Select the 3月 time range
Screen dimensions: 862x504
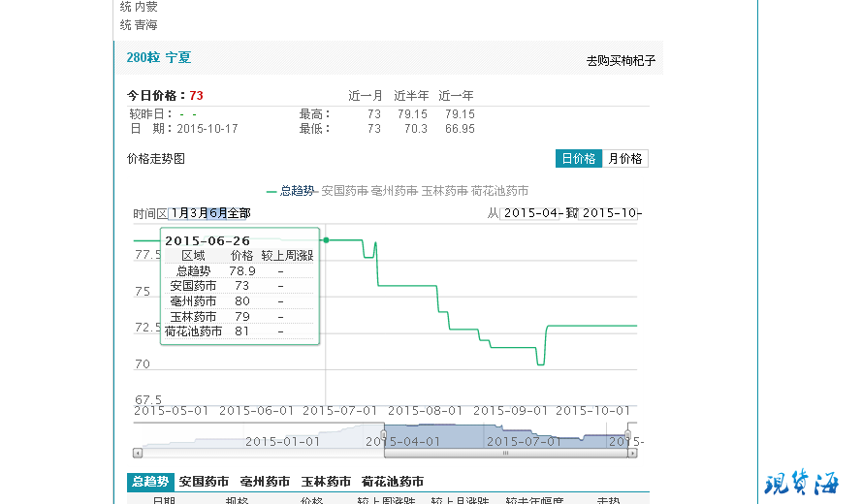[x=198, y=213]
